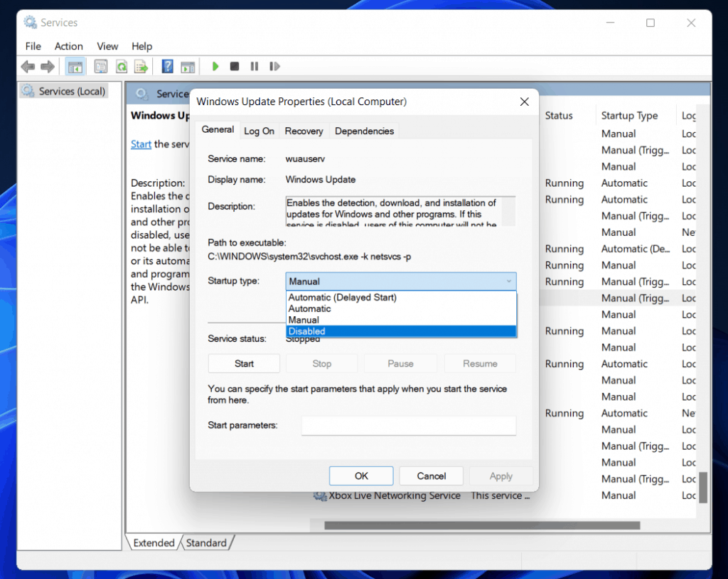The width and height of the screenshot is (728, 579).
Task: Click the Cancel button
Action: (x=431, y=476)
